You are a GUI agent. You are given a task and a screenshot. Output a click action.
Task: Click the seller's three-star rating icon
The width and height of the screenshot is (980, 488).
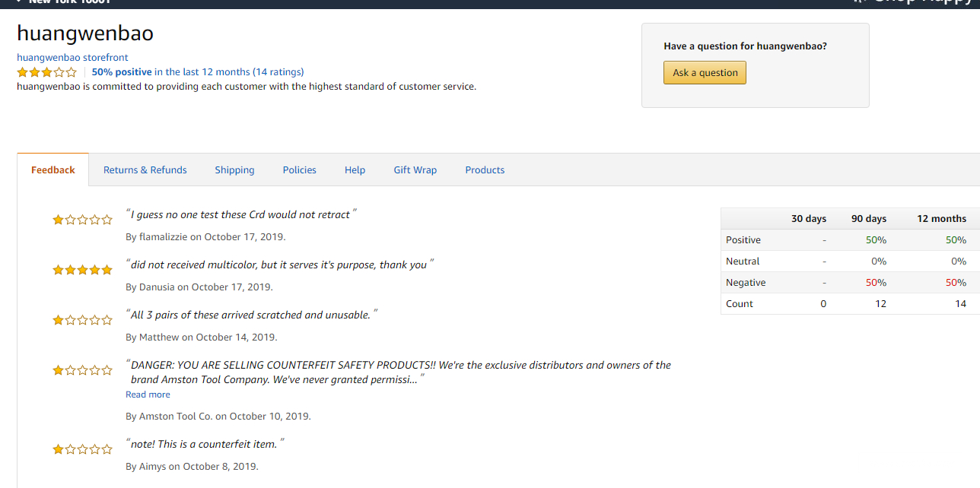click(47, 72)
